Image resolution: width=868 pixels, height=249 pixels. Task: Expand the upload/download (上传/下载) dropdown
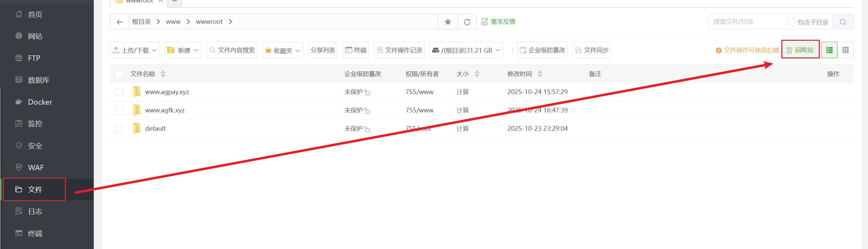(135, 50)
